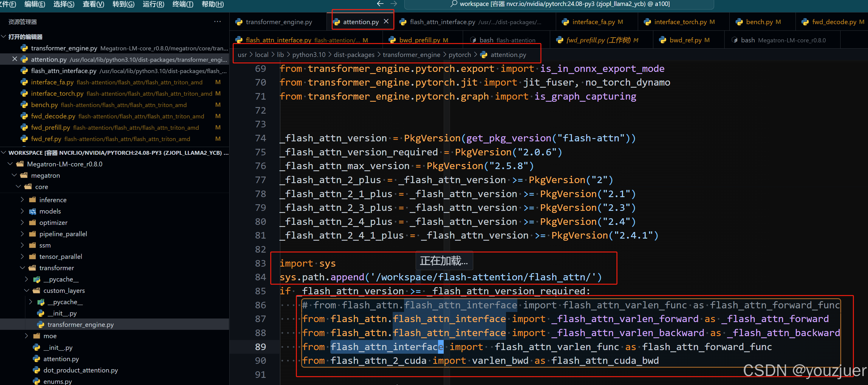Click transformer_engine in the breadcrumb path
The width and height of the screenshot is (868, 385).
click(x=411, y=55)
